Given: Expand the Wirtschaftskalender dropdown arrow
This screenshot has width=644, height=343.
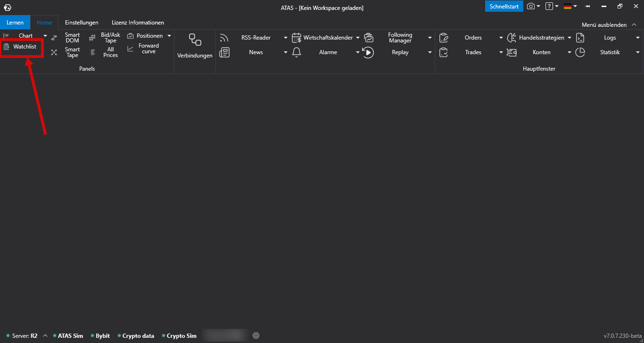Looking at the screenshot, I should [x=358, y=38].
